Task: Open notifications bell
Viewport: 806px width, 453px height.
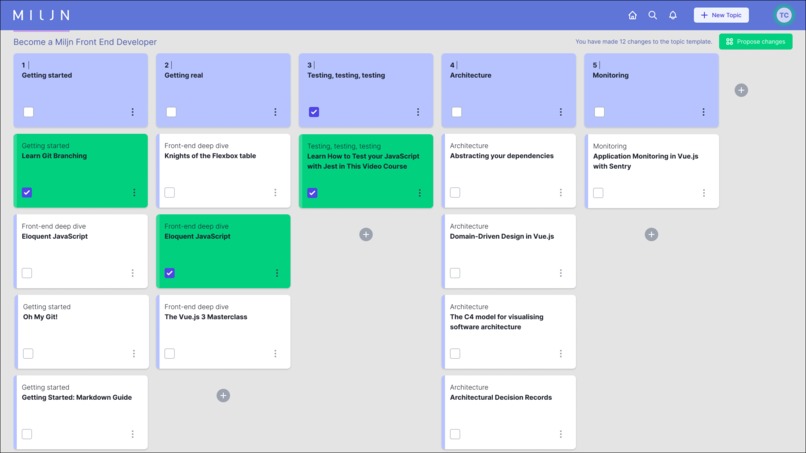Action: point(673,15)
